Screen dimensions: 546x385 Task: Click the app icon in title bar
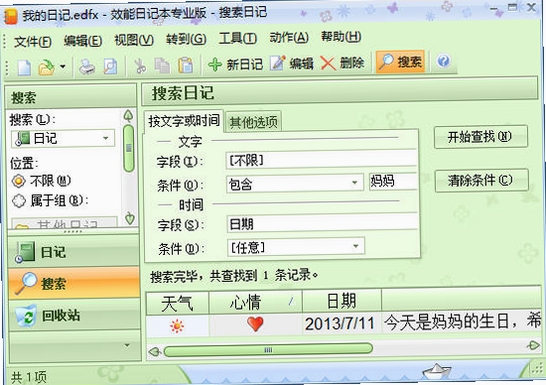click(10, 16)
